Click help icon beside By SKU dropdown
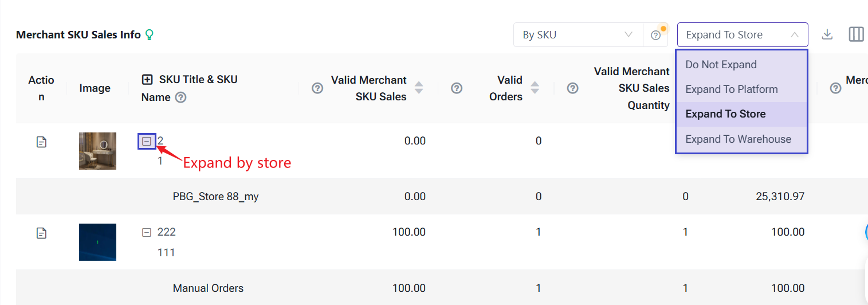The image size is (868, 305). pos(656,36)
